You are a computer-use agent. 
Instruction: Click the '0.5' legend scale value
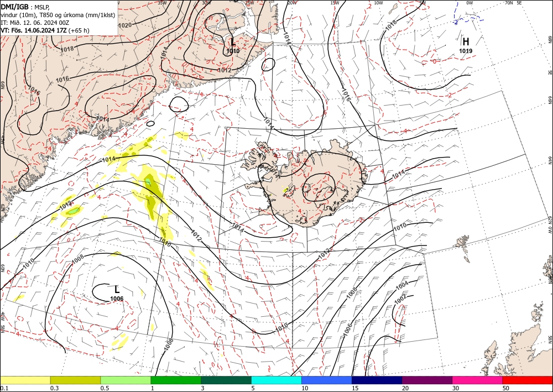pos(105,388)
